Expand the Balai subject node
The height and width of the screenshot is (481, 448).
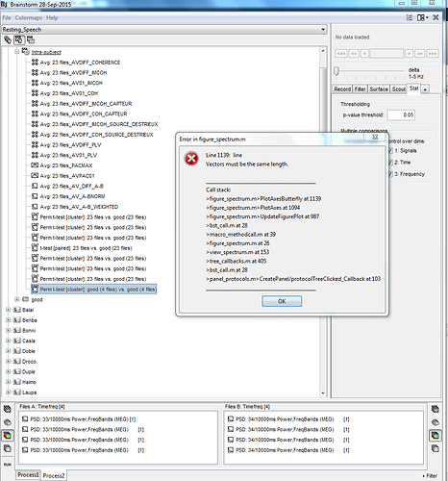point(9,310)
